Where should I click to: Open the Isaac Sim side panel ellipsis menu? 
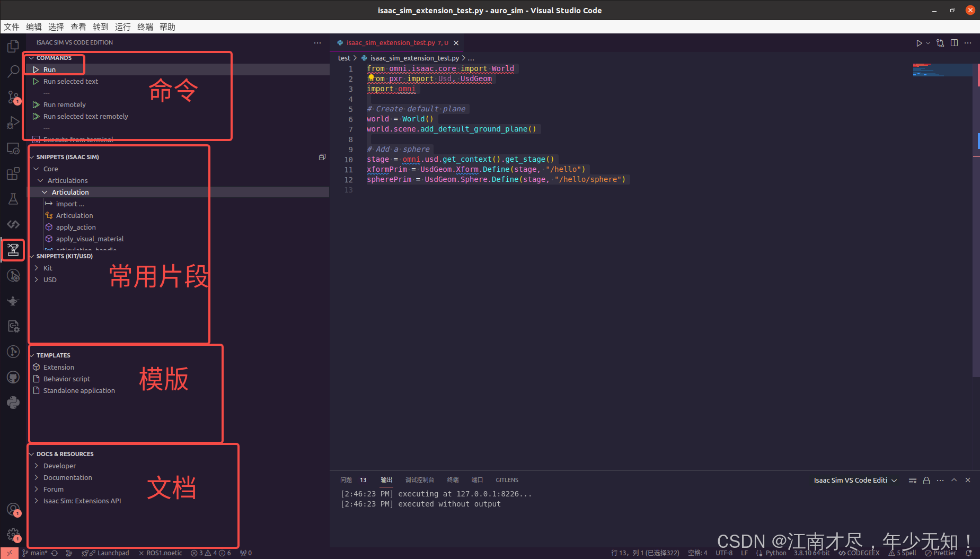(317, 42)
